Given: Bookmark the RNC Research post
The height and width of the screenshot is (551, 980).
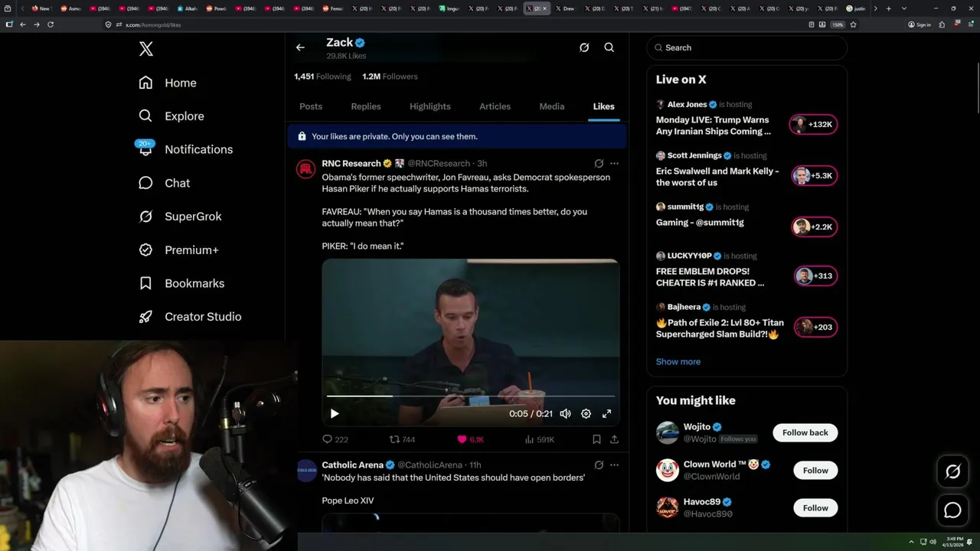Looking at the screenshot, I should (x=596, y=439).
